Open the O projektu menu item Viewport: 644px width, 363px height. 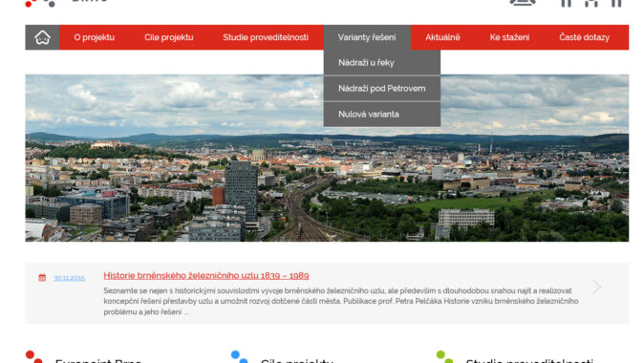tap(94, 37)
